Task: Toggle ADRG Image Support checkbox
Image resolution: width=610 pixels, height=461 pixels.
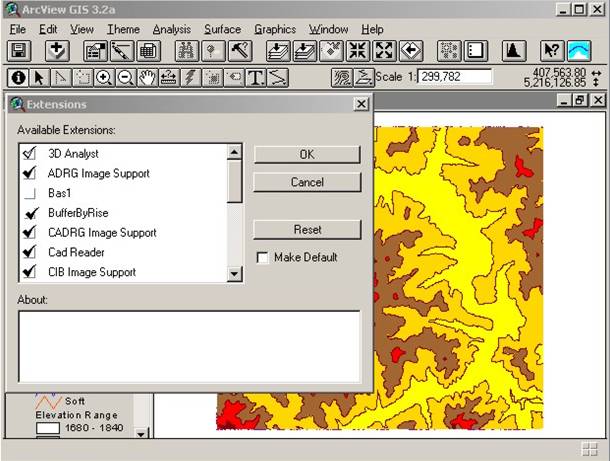Action: [30, 173]
